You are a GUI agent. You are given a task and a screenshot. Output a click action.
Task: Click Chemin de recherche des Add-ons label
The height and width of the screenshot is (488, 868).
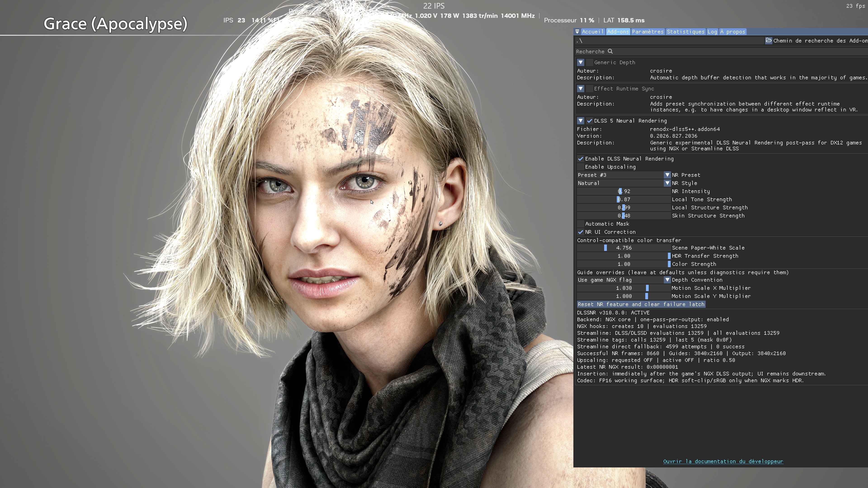point(820,40)
